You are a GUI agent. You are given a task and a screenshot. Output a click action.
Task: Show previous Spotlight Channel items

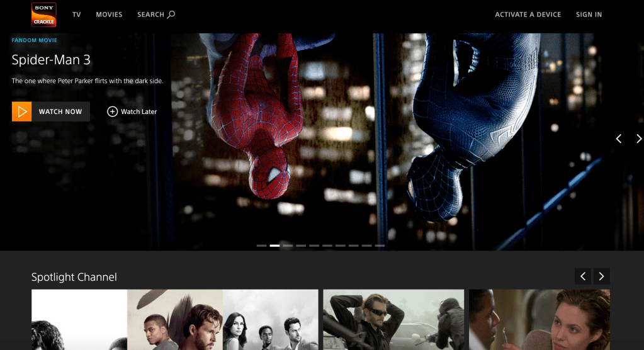(x=583, y=276)
